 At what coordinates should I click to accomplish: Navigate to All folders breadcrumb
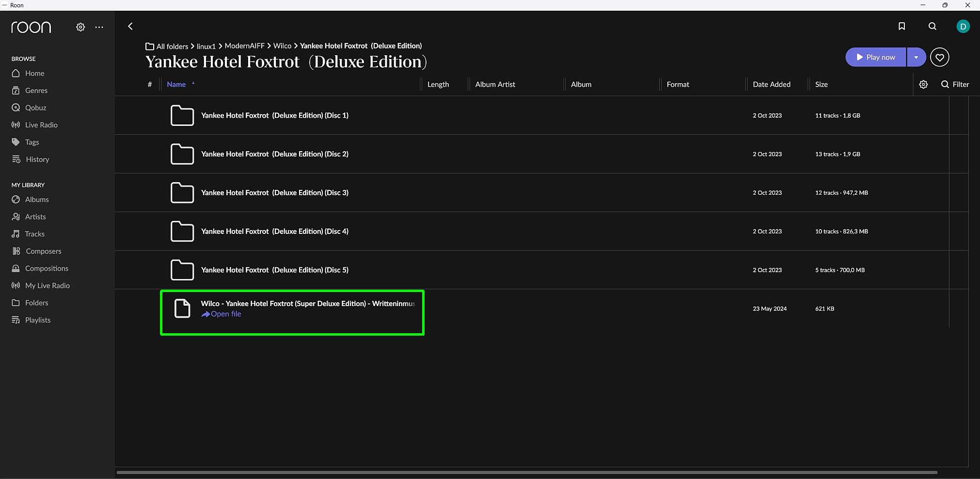coord(167,46)
